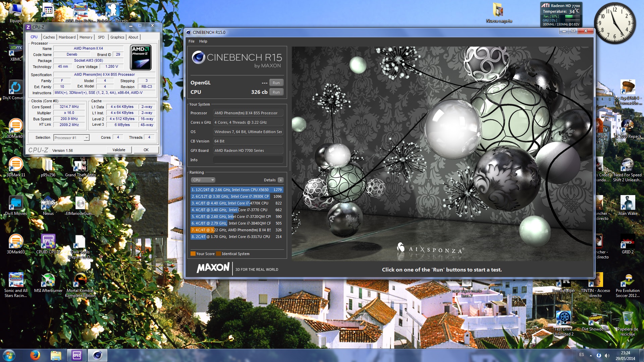
Task: Open the MSI Afterburner desktop icon
Action: pyautogui.click(x=48, y=281)
